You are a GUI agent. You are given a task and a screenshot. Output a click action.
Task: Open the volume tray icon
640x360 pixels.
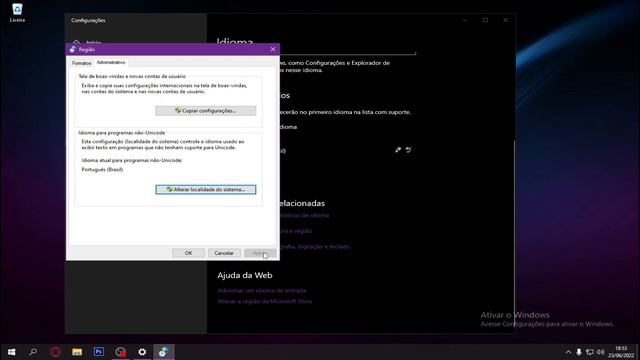pos(600,352)
